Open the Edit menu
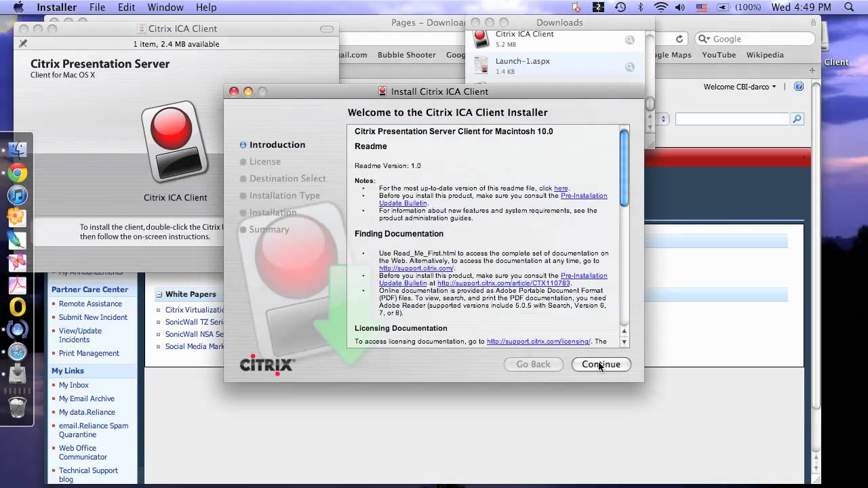Screen dimensions: 868x488 coord(126,7)
